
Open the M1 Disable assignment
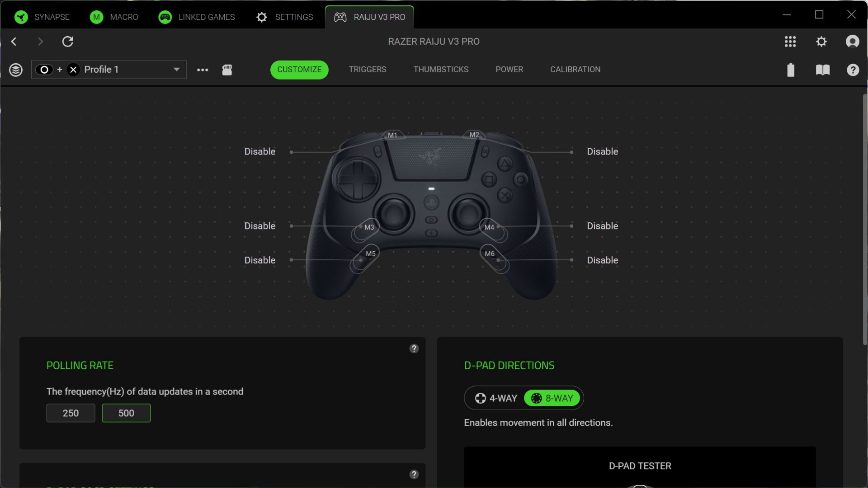[259, 152]
